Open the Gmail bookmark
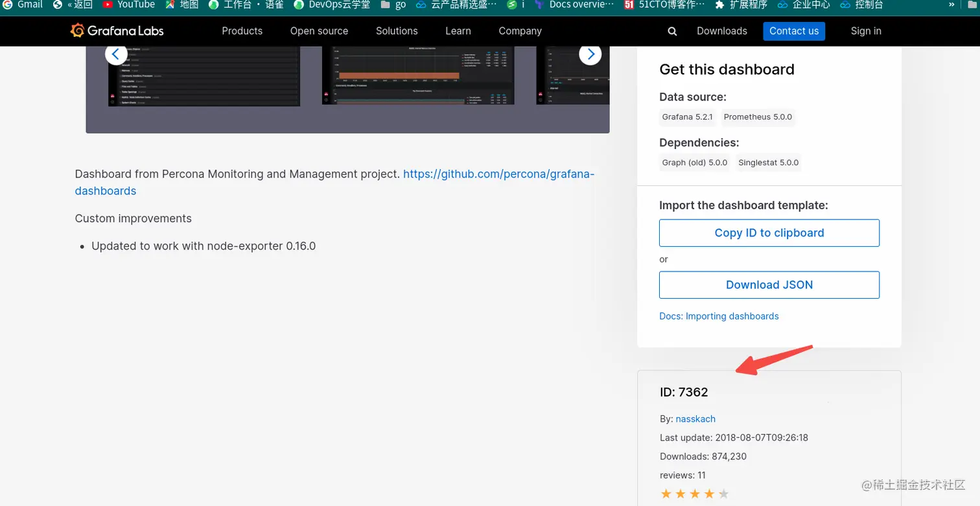Viewport: 980px width, 506px height. (23, 5)
